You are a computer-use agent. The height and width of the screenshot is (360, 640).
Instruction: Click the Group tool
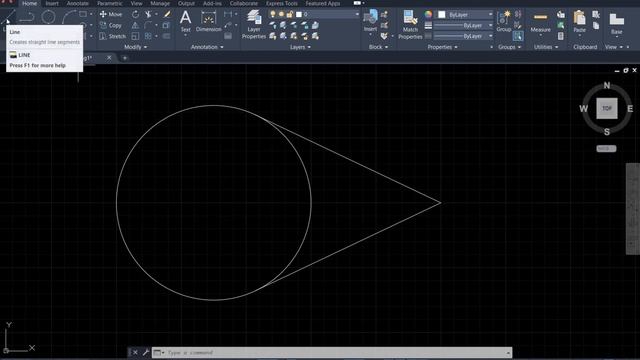point(504,21)
